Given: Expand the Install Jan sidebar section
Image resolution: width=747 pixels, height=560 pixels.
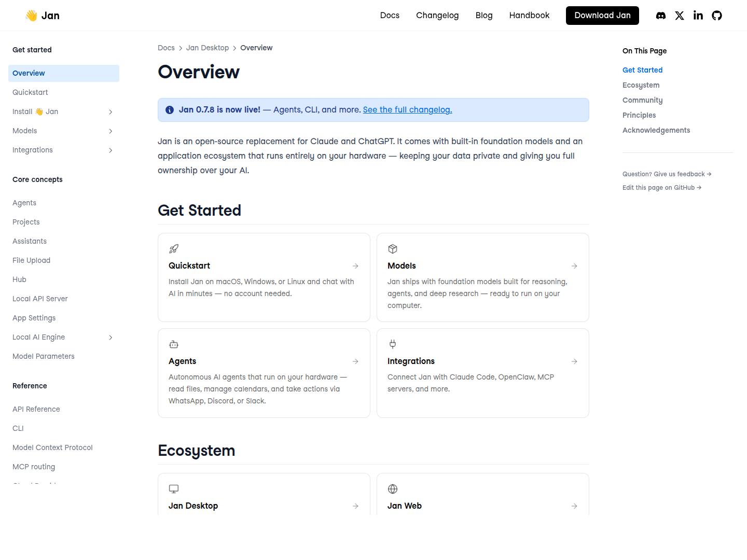Looking at the screenshot, I should [110, 112].
